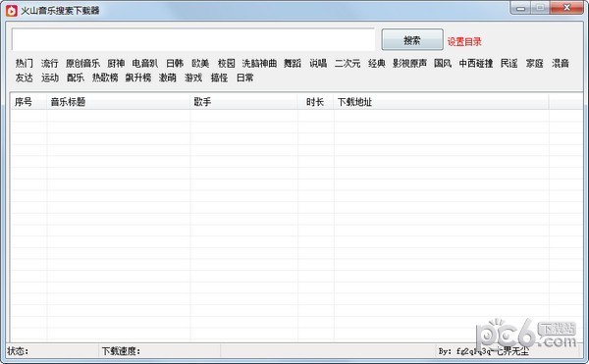
Task: Select the 友达 category
Action: click(x=24, y=78)
